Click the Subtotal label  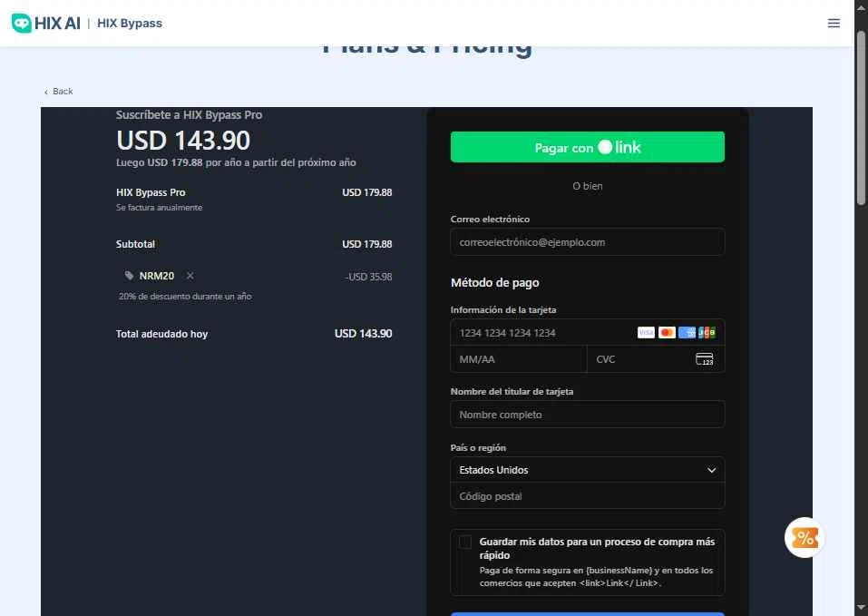[x=136, y=244]
